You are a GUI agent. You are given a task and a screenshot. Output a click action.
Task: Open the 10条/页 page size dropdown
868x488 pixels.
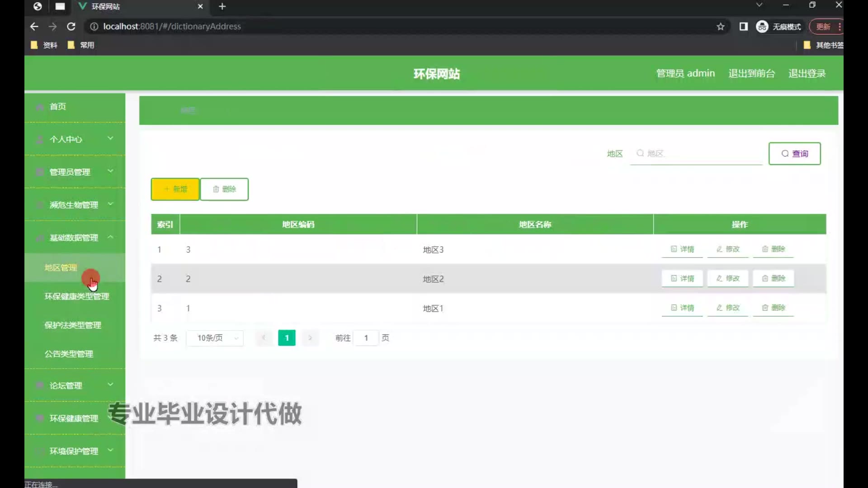tap(215, 338)
